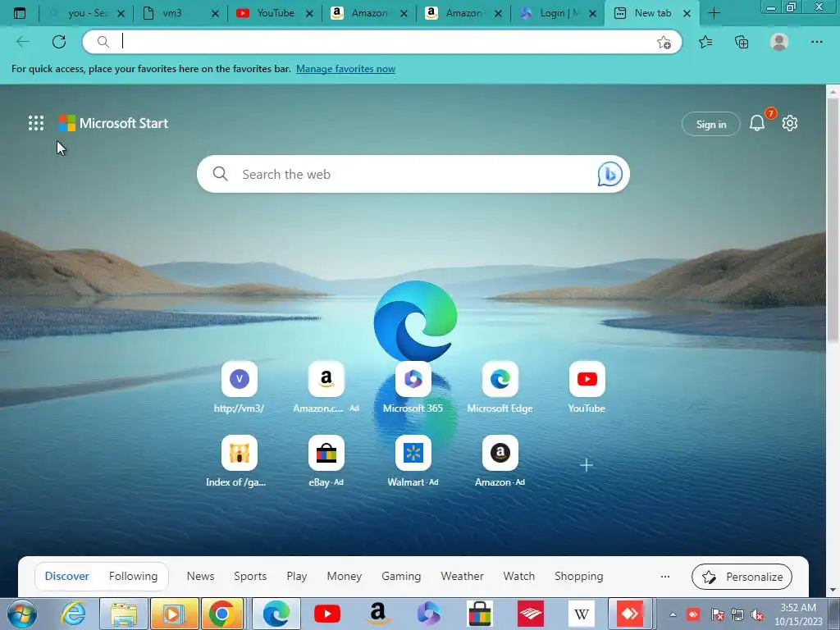Open the Microsoft Edge quick link tile
Screen dimensions: 840x630
pos(500,379)
